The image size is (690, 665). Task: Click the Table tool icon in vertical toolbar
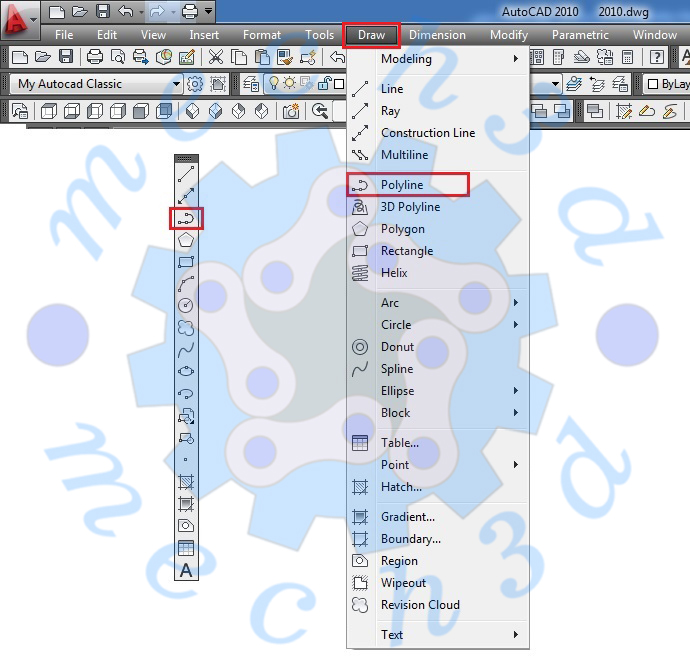(186, 548)
